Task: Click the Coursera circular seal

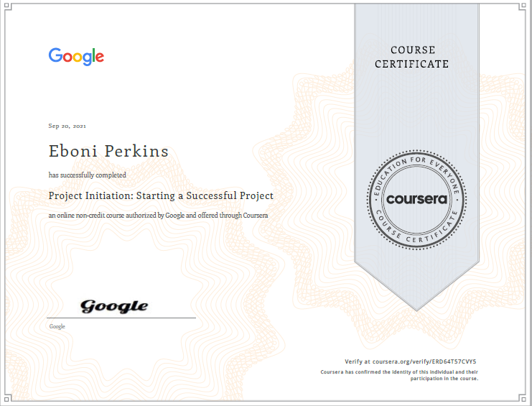Action: tap(416, 200)
